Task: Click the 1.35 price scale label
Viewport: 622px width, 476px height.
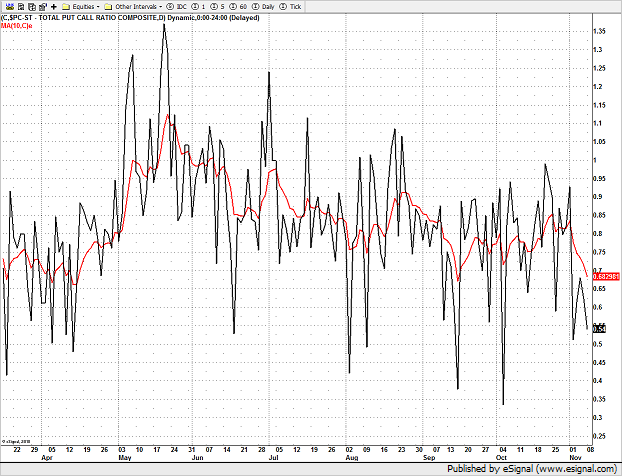Action: coord(599,31)
